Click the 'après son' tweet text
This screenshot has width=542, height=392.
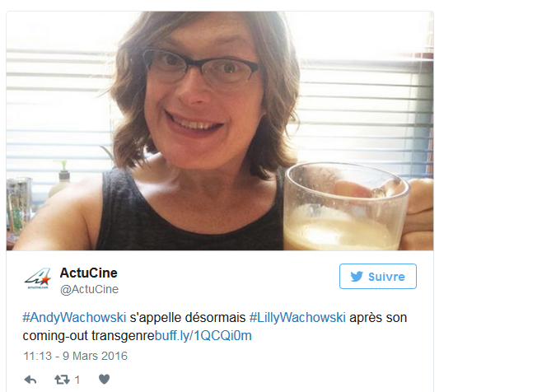[378, 318]
